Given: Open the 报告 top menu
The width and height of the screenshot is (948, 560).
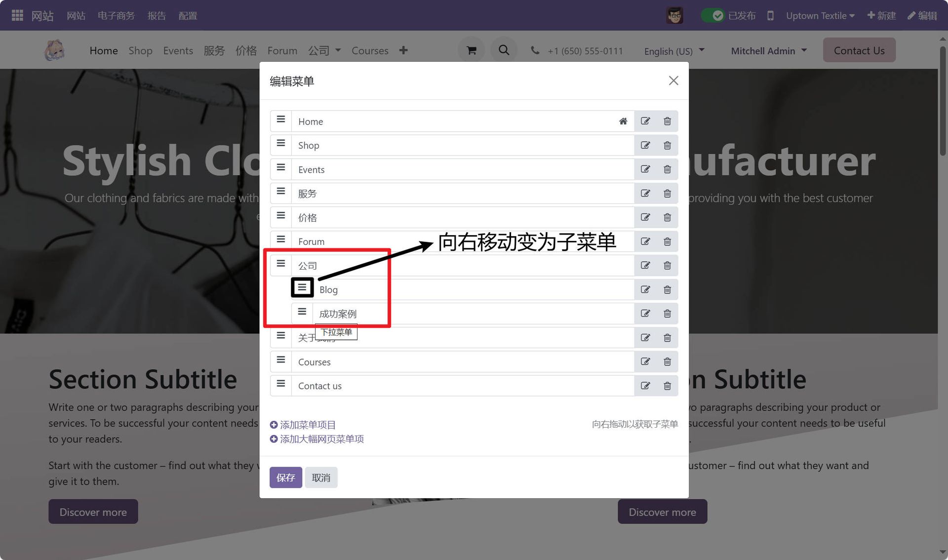Looking at the screenshot, I should (x=157, y=16).
